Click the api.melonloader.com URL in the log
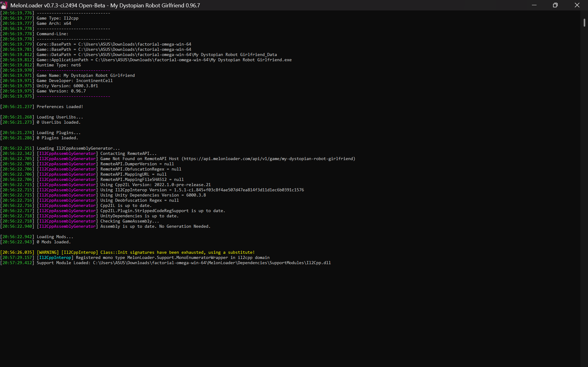Screen dimensions: 588x367 point(268,159)
